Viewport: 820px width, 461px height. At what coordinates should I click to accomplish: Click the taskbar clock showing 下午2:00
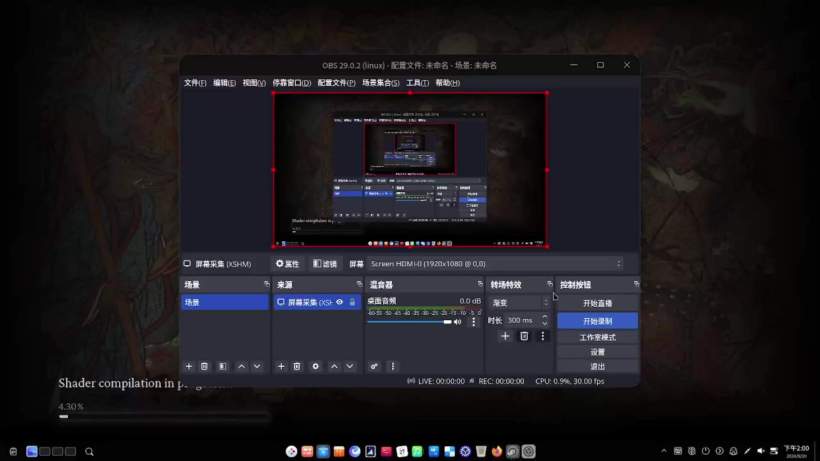click(796, 451)
